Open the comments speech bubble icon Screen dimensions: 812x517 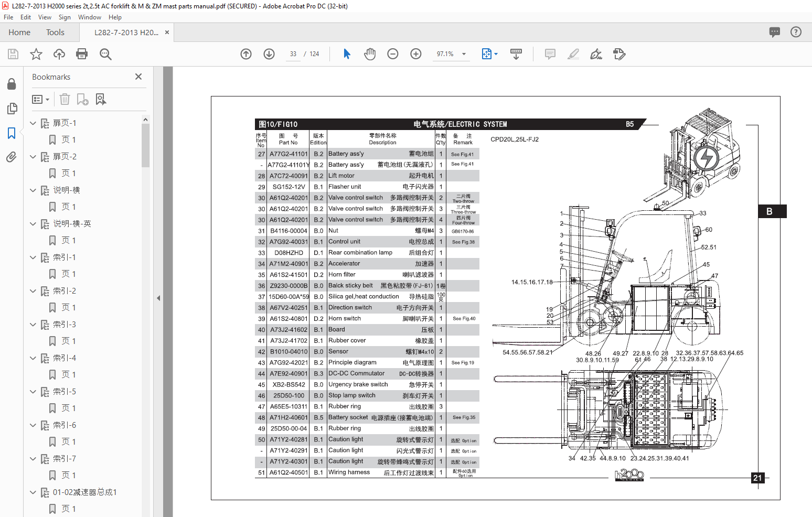(775, 32)
